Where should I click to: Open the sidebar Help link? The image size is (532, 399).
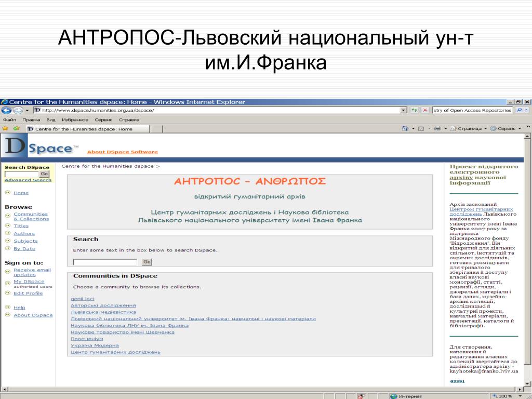click(x=19, y=308)
